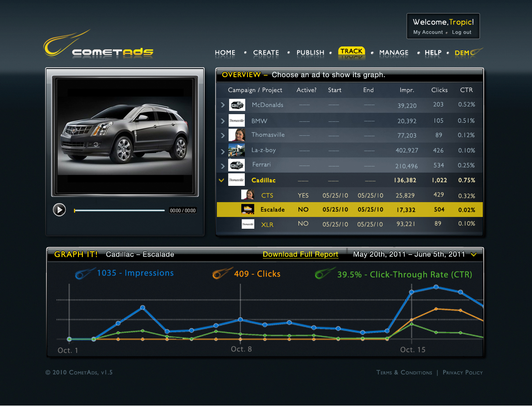Click the Escalade ad thumbnail
532x406 pixels.
click(x=248, y=209)
